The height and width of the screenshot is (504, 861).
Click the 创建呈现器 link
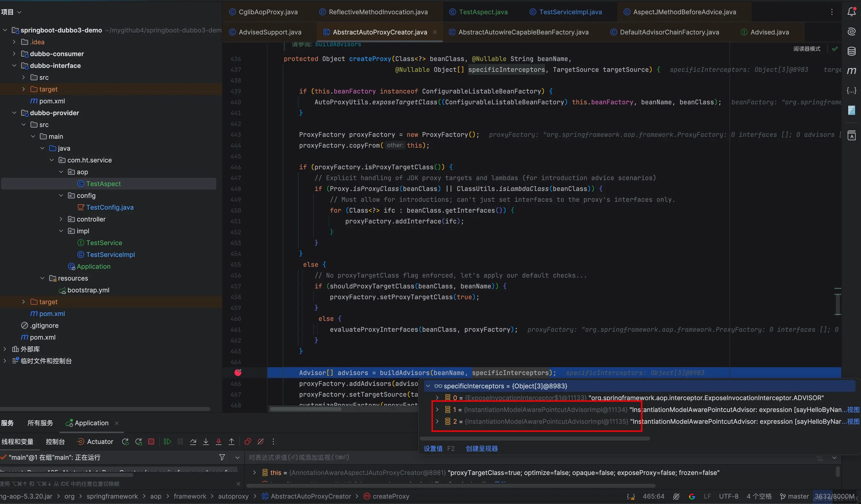click(481, 448)
